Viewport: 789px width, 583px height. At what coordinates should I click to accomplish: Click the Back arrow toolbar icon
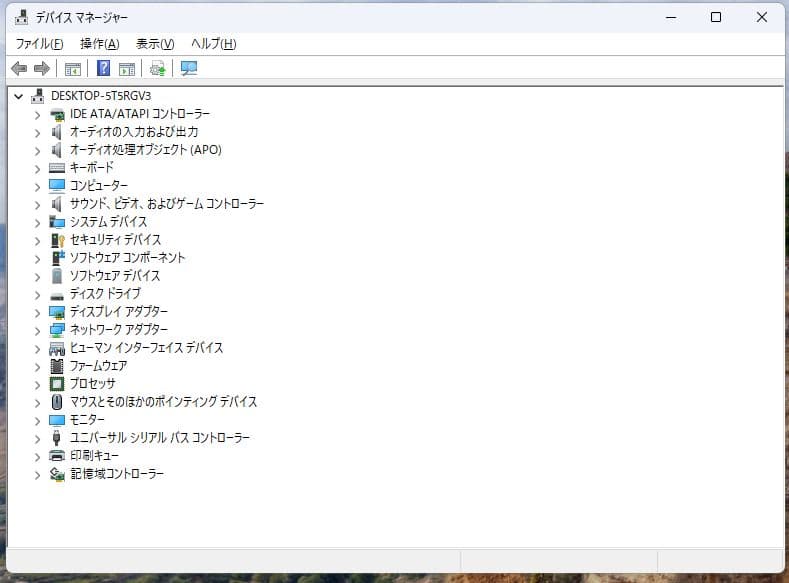pos(19,68)
